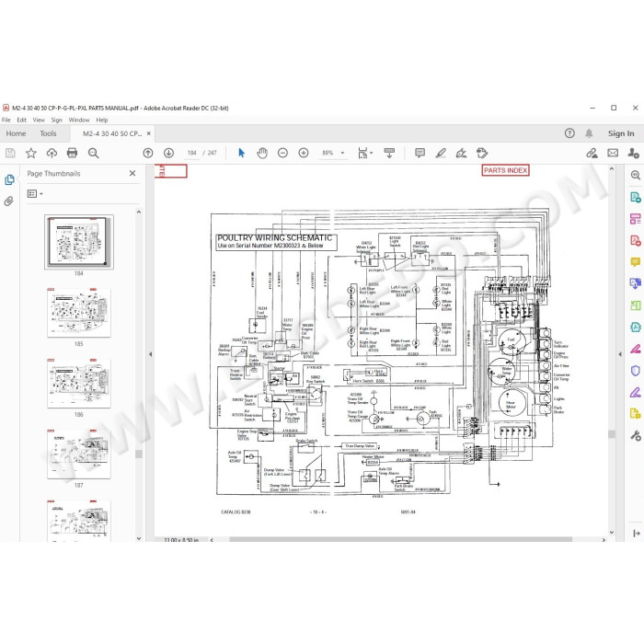Select the page 185 thumbnail
Image resolution: width=644 pixels, height=644 pixels.
[79, 313]
